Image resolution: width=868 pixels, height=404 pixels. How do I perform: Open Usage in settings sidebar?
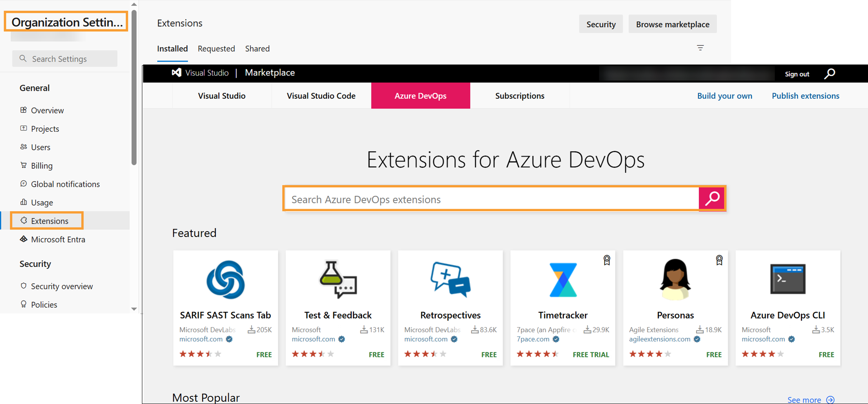pyautogui.click(x=65, y=202)
